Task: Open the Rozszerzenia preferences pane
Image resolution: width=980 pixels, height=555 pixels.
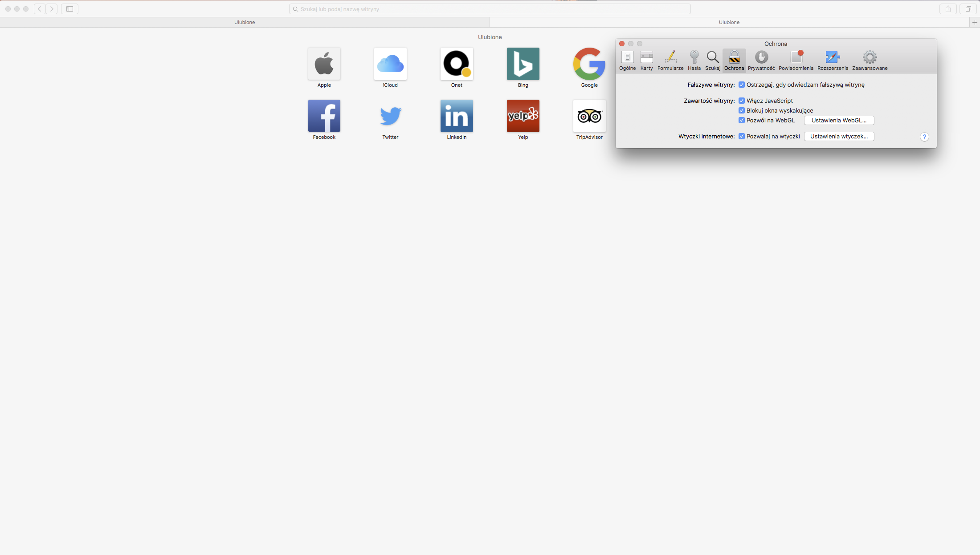Action: coord(833,60)
